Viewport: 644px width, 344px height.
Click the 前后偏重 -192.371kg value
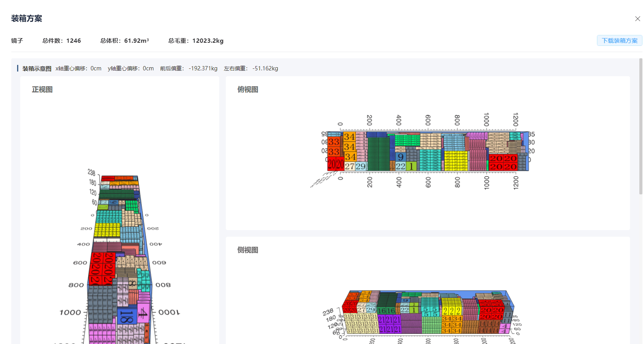point(203,68)
